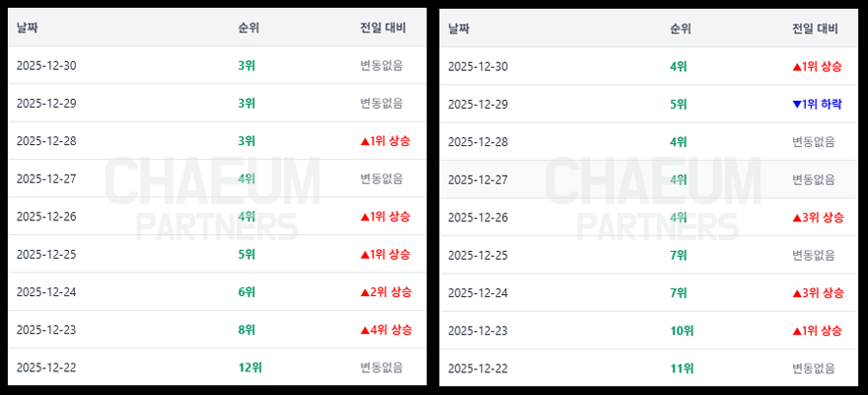Image resolution: width=868 pixels, height=395 pixels.
Task: Select the 11위 rank cell
Action: click(682, 369)
